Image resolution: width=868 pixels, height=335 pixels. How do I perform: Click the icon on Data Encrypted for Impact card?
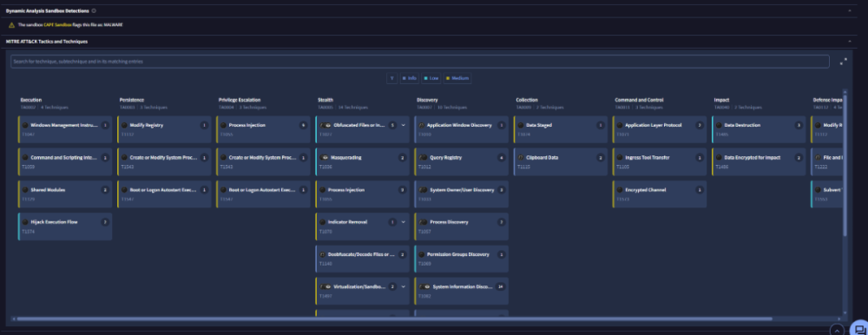(x=719, y=158)
